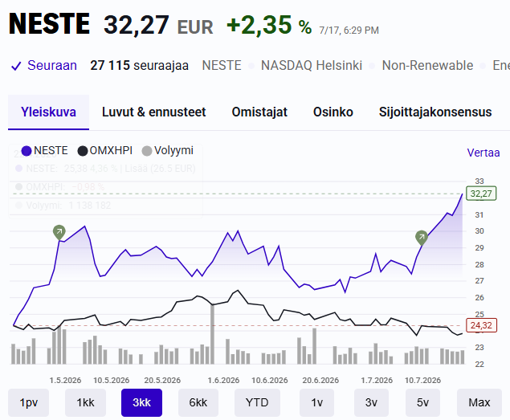This screenshot has height=420, width=510.
Task: Click the tall volume bar near 1.6.2026
Action: point(212,334)
